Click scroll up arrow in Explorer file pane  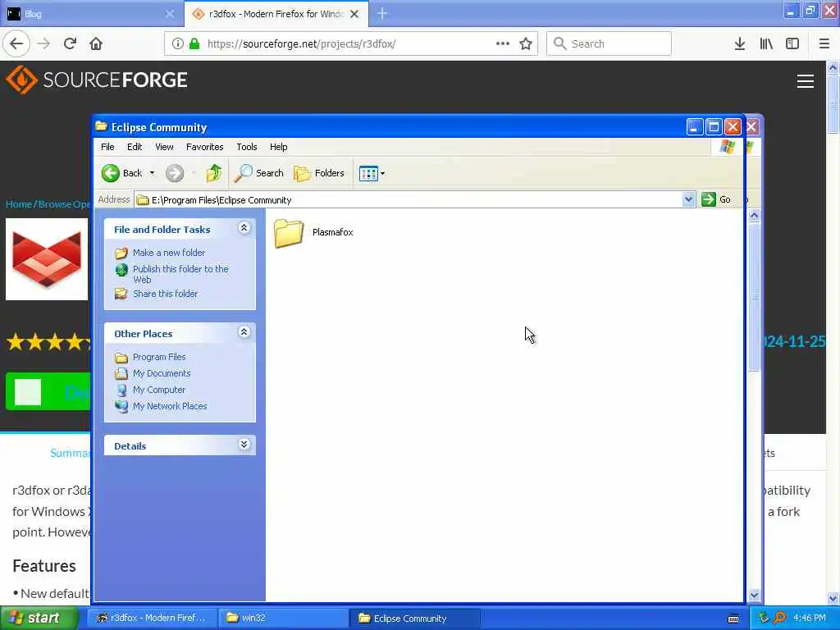pos(754,216)
